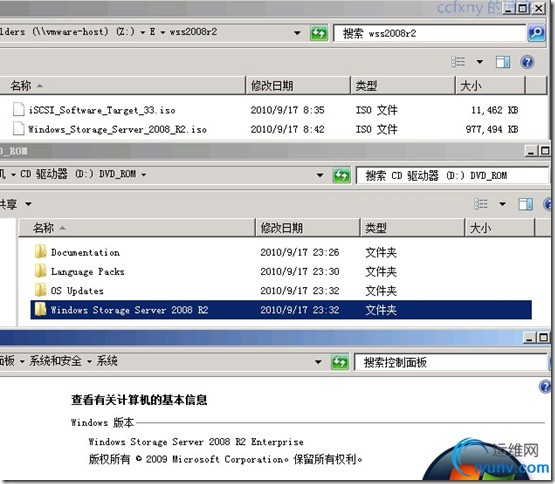Click date 2010/9/17 8:35
Image resolution: width=555 pixels, height=484 pixels.
pos(287,110)
